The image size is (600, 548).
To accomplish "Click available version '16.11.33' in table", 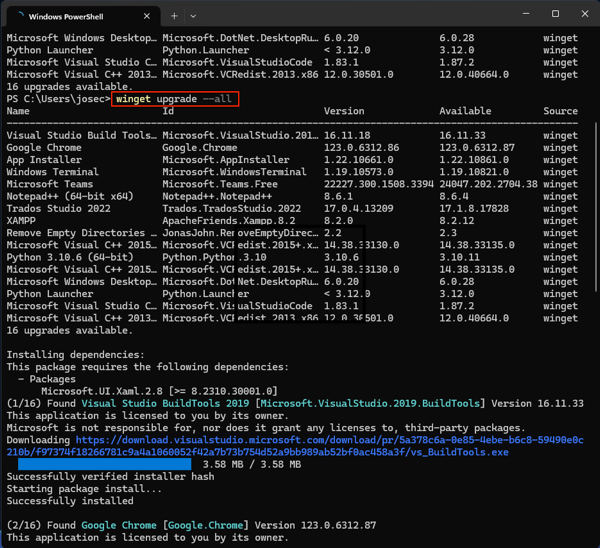I will coord(462,135).
